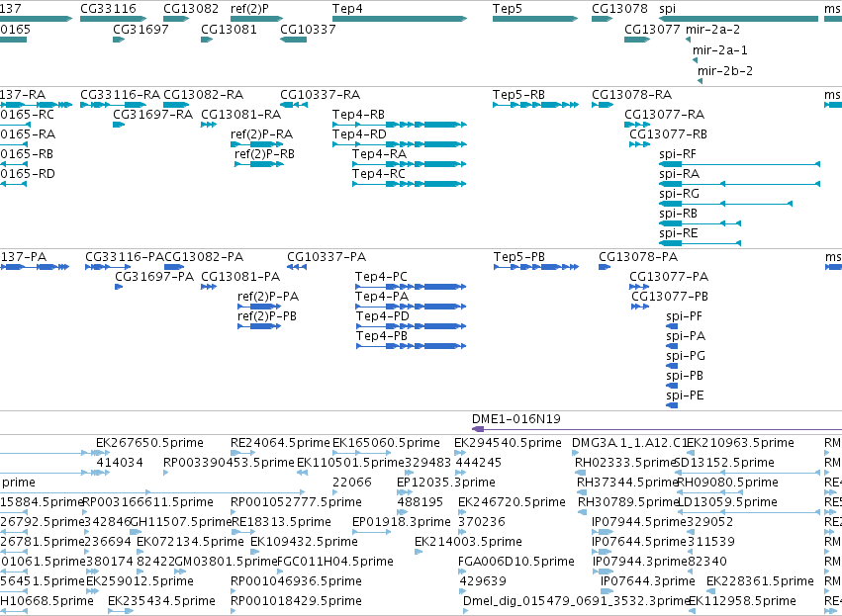Click protein spi-PG glyph

(x=672, y=366)
